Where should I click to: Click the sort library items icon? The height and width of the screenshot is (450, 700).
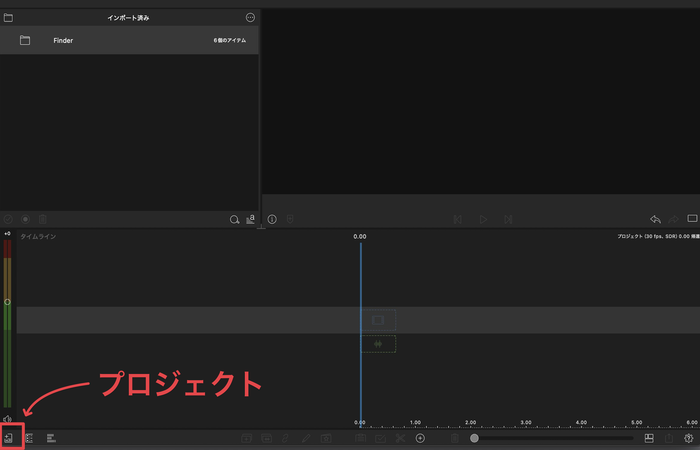(250, 219)
